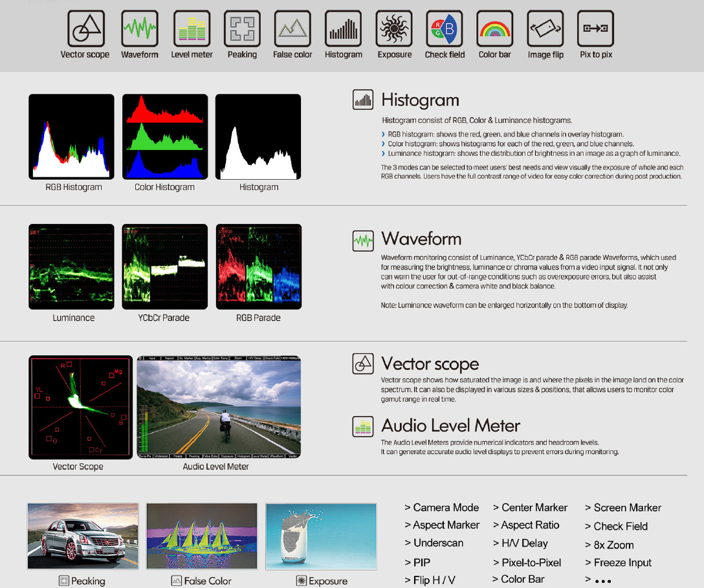This screenshot has width=704, height=588.
Task: Open the Peaking car photo
Action: click(83, 536)
